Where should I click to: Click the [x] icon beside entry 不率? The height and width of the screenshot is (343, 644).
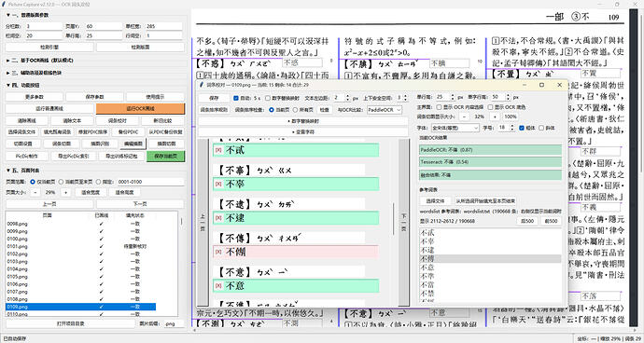[218, 185]
